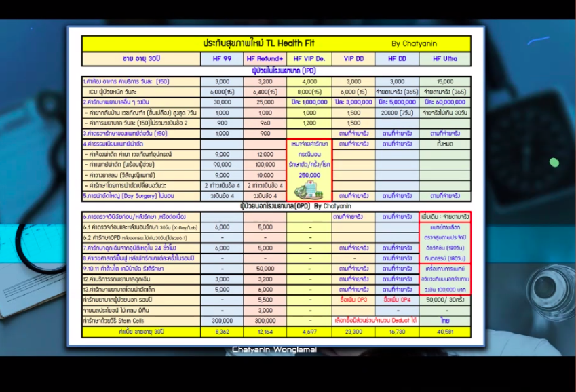The width and height of the screenshot is (576, 392).
Task: Select the 'HF VIP De.' column header
Action: pos(309,59)
